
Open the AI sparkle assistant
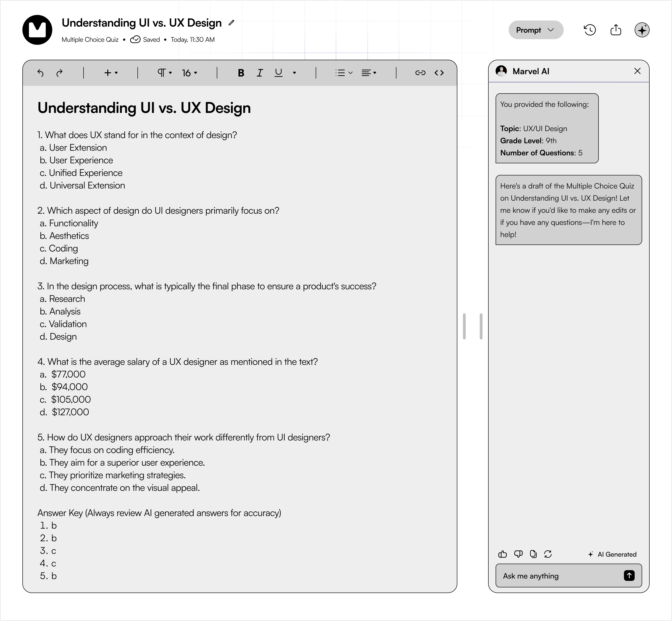click(642, 30)
